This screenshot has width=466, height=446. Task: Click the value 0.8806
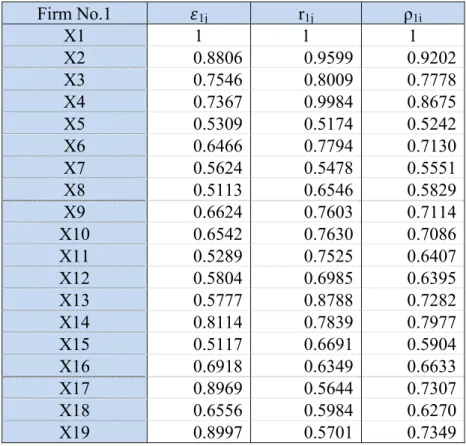pyautogui.click(x=218, y=58)
